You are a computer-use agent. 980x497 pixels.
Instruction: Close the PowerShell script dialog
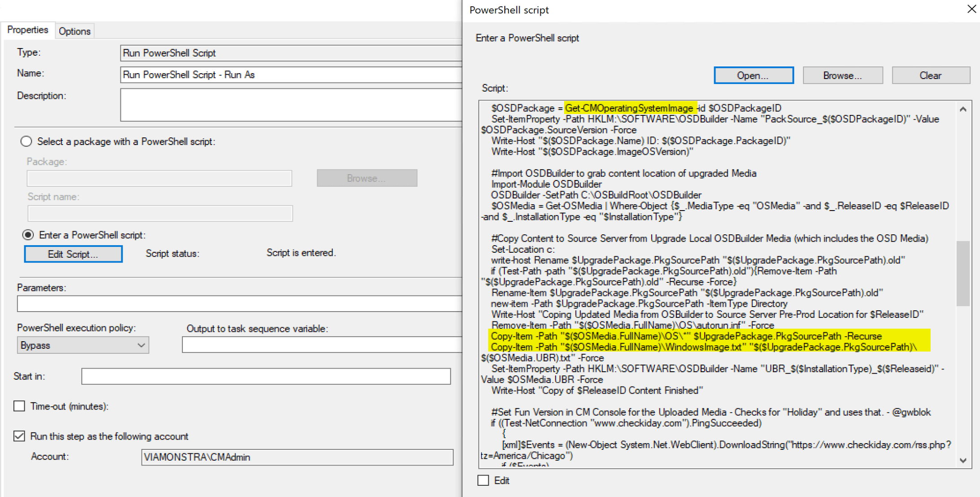[x=971, y=9]
